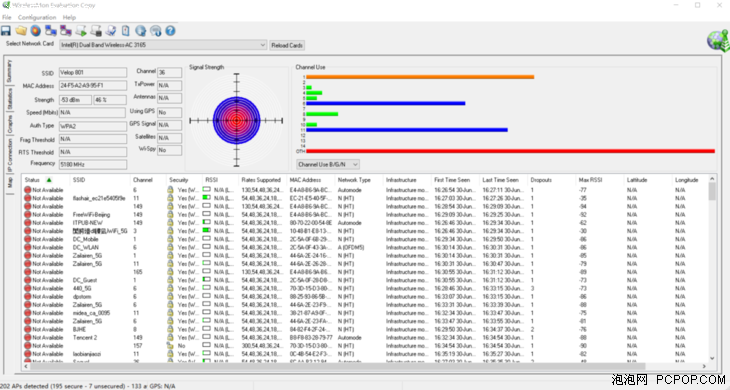Image resolution: width=730 pixels, height=390 pixels.
Task: Click the red target toolbar icon
Action: [35, 31]
